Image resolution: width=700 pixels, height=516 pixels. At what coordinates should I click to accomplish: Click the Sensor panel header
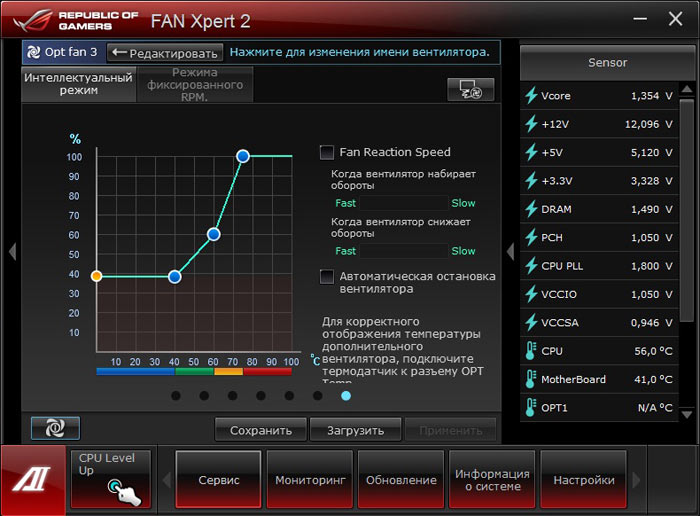(x=607, y=62)
